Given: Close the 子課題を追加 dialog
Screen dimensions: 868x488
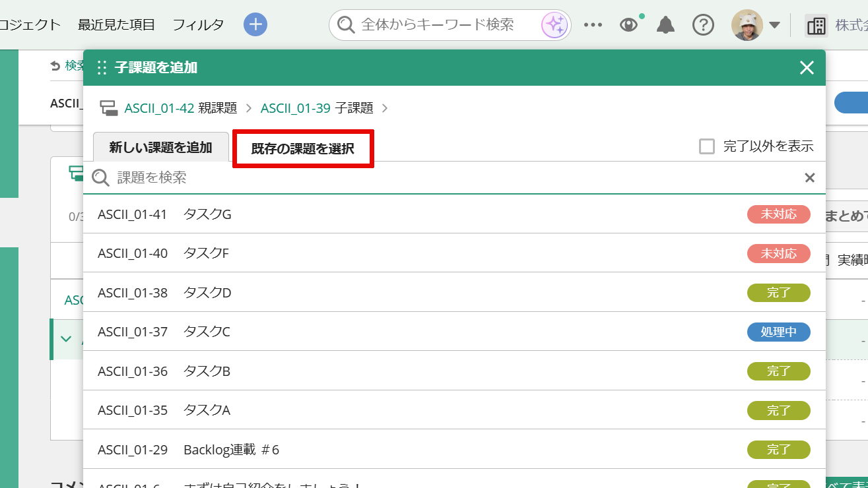Looking at the screenshot, I should (807, 67).
